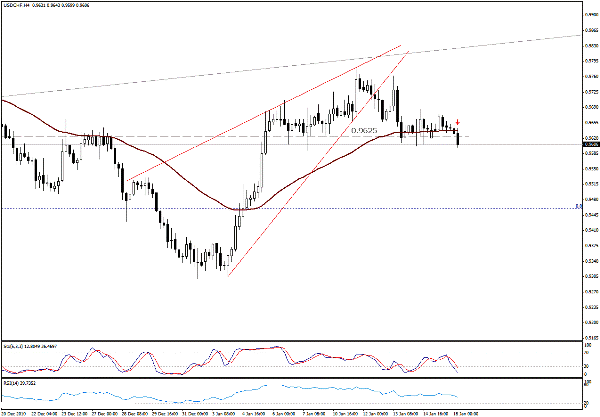The width and height of the screenshot is (600, 417).
Task: Click the Stochastic indicator label
Action: (30, 344)
